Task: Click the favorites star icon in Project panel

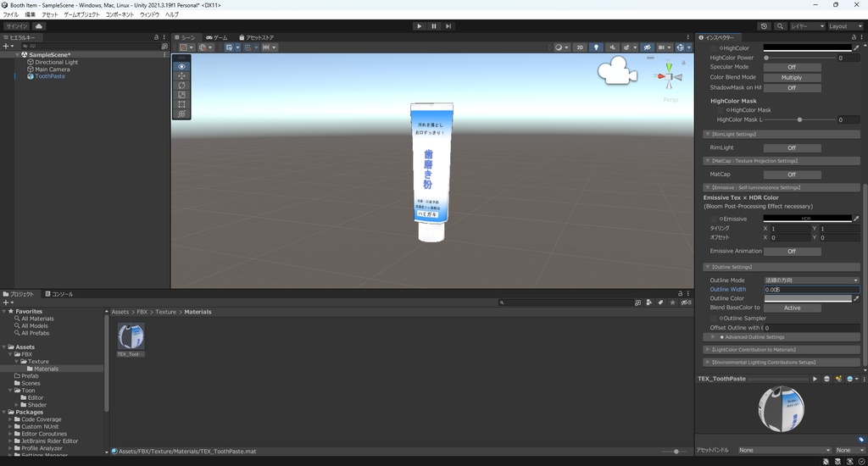Action: coord(672,302)
